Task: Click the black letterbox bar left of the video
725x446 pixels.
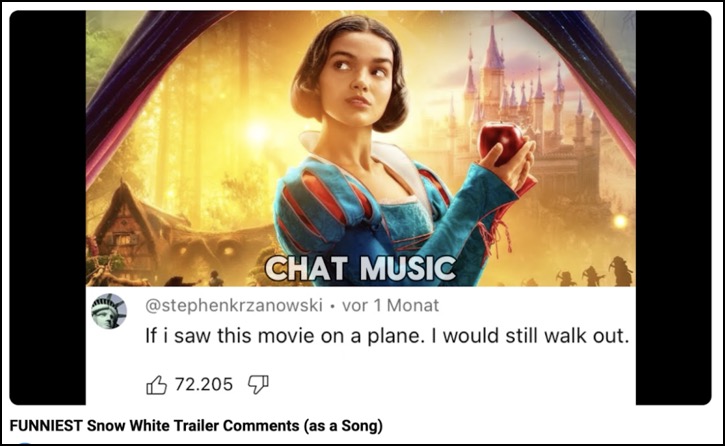Action: coord(48,208)
